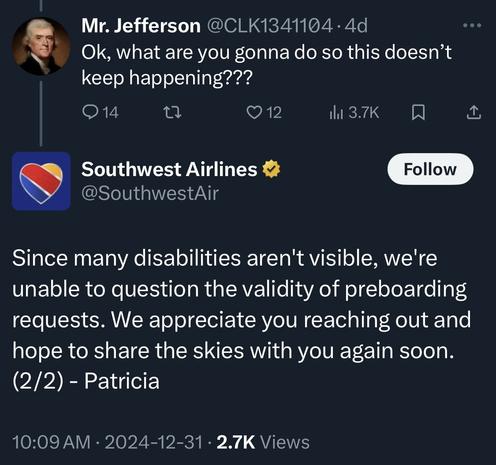Open the @CLK1341104 handle
Image resolution: width=496 pixels, height=465 pixels.
[270, 26]
